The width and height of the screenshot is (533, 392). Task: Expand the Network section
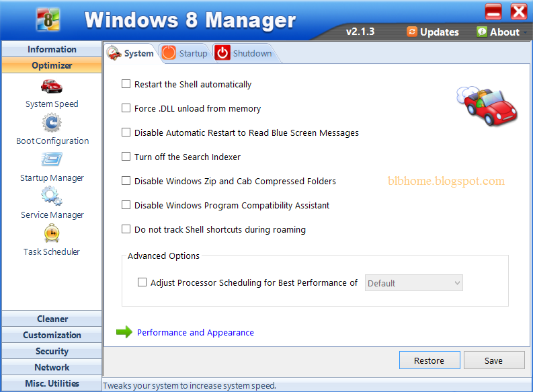click(x=52, y=367)
